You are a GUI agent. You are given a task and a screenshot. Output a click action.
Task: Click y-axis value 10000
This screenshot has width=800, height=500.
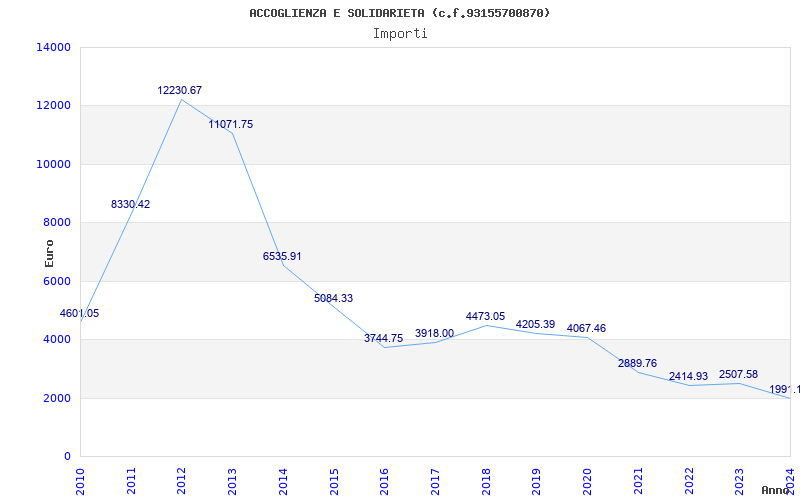coord(54,164)
